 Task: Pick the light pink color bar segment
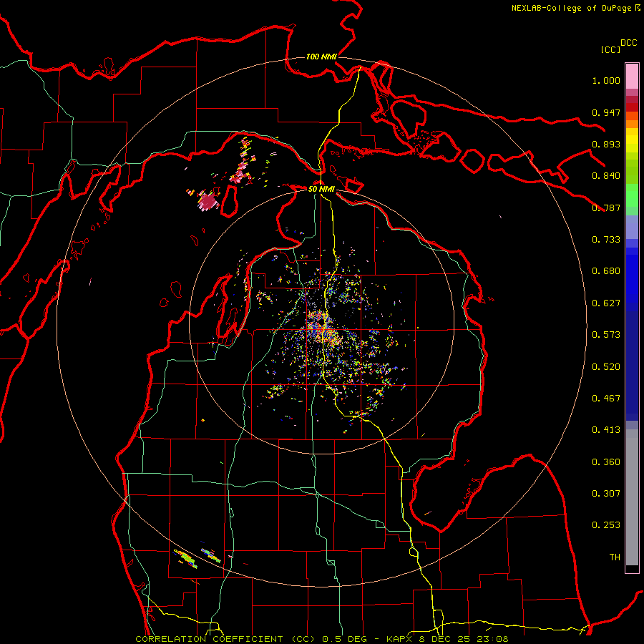pos(632,76)
